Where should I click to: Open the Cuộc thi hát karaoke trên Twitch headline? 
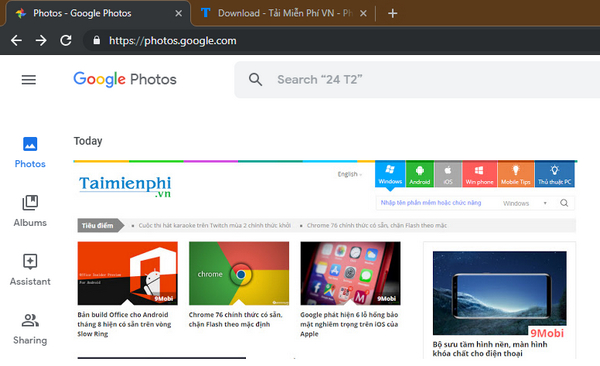click(x=214, y=225)
